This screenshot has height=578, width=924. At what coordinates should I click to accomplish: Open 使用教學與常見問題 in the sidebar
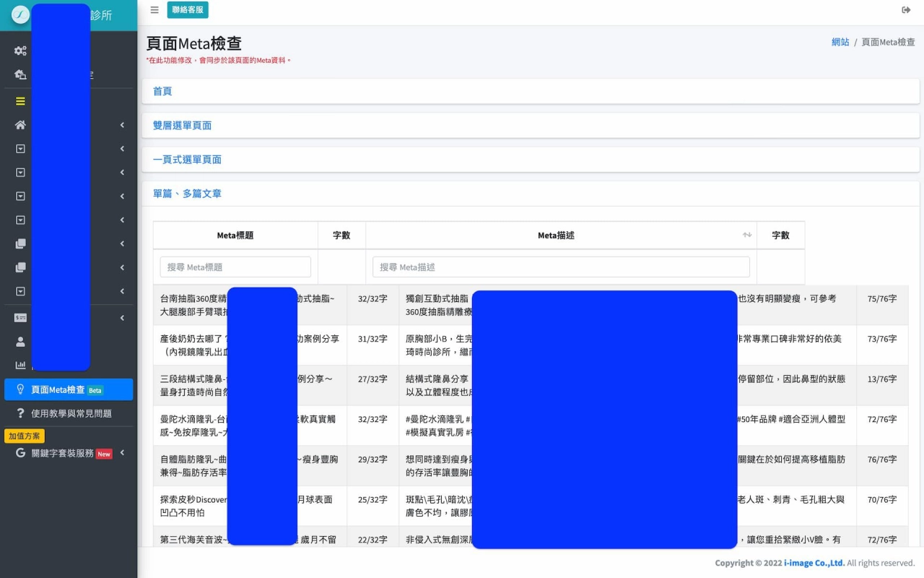click(69, 413)
